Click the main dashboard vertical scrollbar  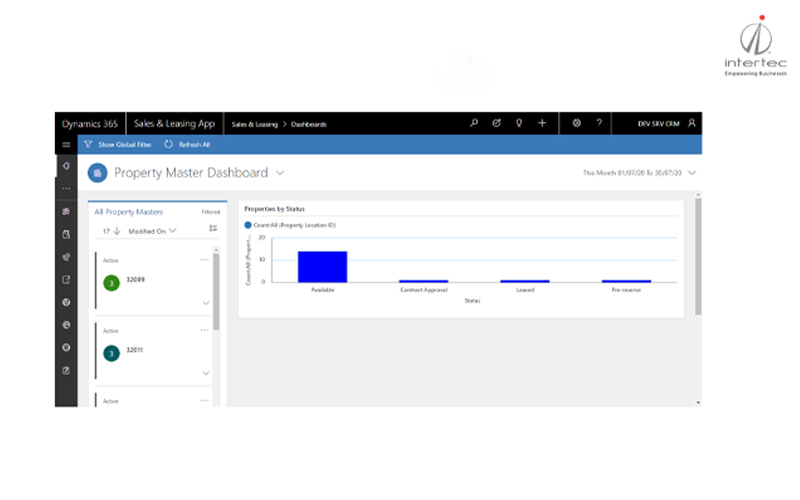[698, 257]
